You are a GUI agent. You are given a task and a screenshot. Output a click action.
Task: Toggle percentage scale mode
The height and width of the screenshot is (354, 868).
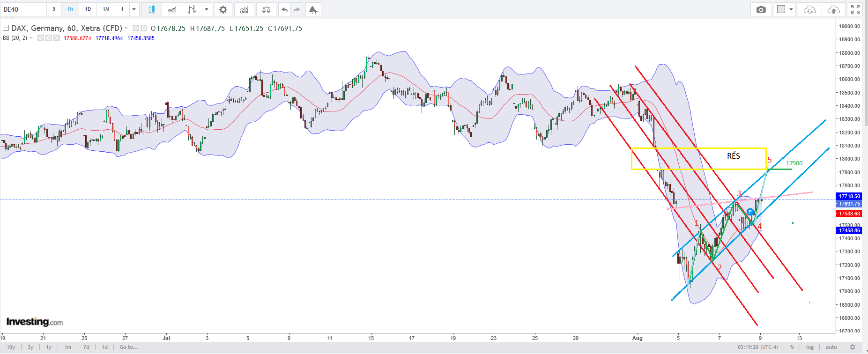(792, 347)
